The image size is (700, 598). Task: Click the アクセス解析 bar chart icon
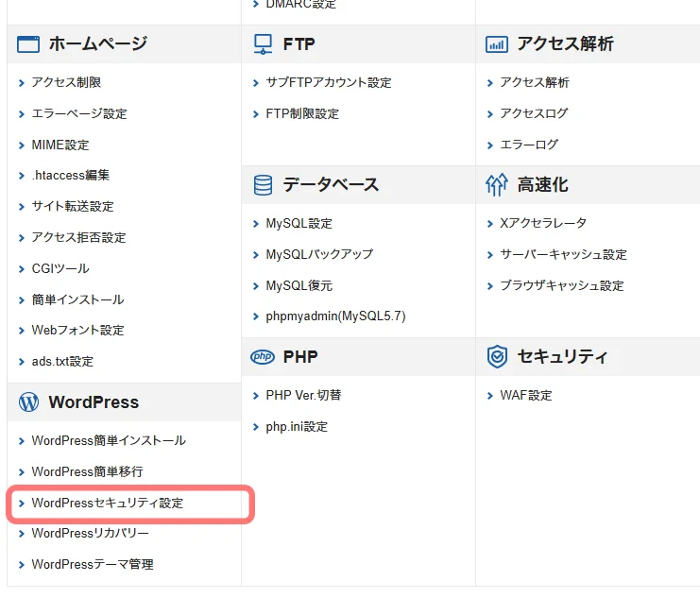pyautogui.click(x=497, y=44)
